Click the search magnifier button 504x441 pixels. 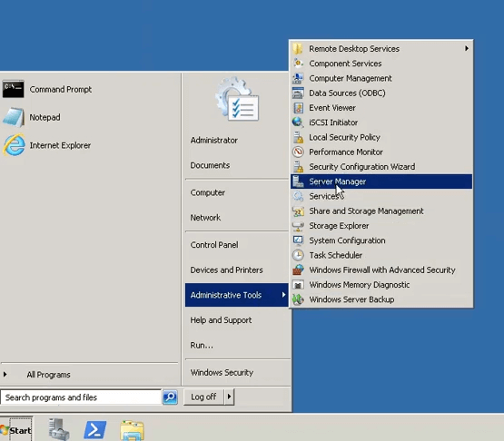click(170, 397)
